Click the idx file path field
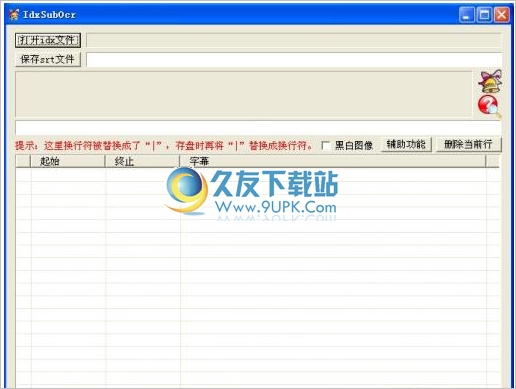516x389 pixels. pyautogui.click(x=294, y=40)
